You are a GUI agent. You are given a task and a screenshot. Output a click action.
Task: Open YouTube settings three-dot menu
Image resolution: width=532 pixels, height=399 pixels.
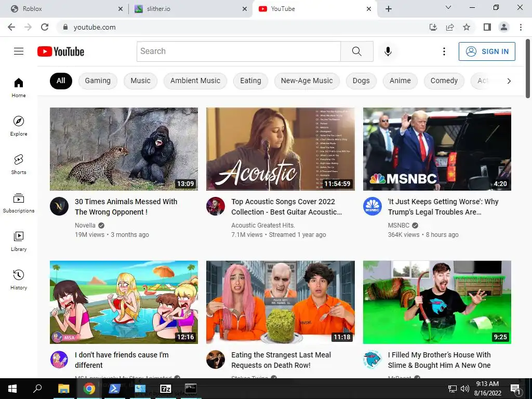[444, 51]
